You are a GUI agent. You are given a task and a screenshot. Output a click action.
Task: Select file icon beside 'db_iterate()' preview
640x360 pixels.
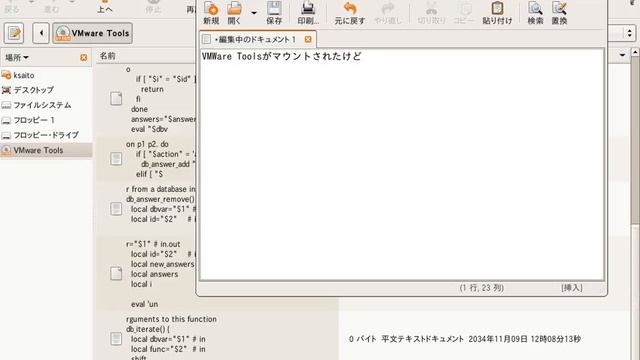[116, 338]
